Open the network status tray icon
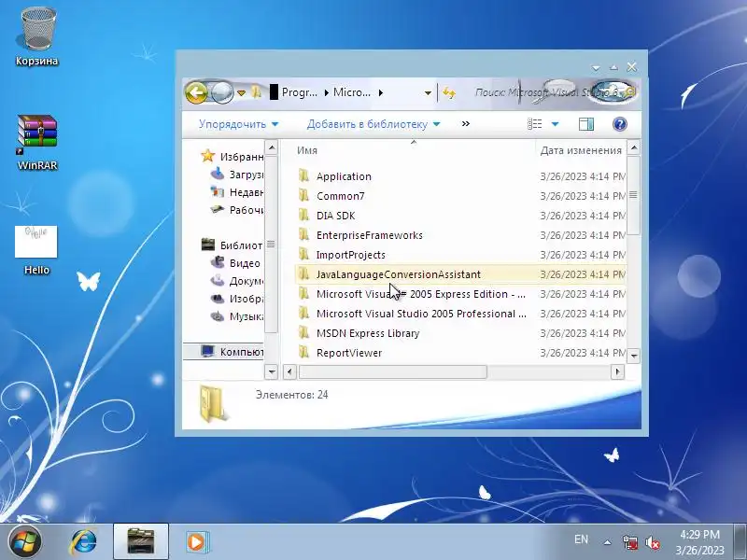The height and width of the screenshot is (560, 747). (x=629, y=542)
